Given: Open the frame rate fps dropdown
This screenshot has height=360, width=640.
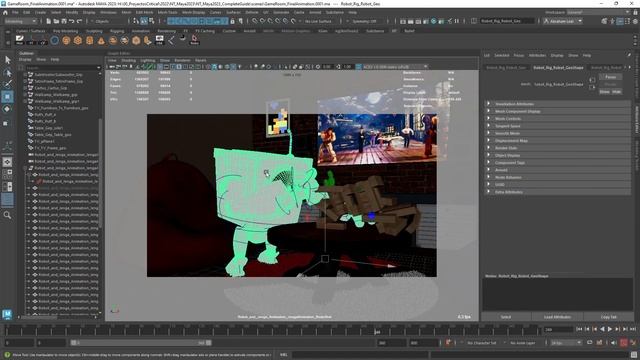Looking at the screenshot, I should pyautogui.click(x=566, y=343).
